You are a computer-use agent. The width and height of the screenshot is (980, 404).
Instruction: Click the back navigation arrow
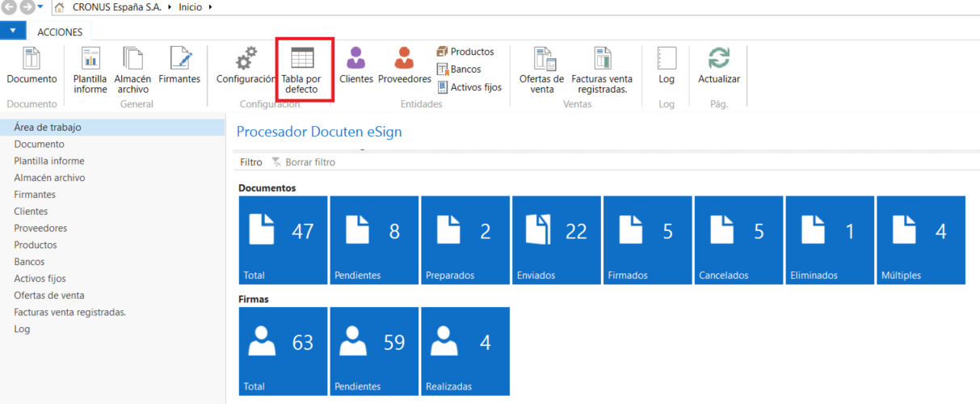[9, 7]
